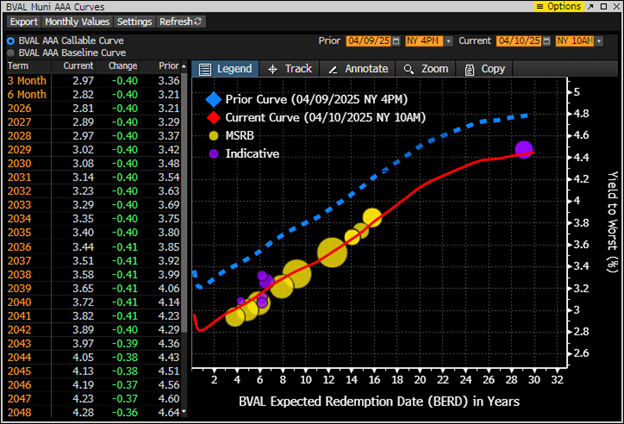624x424 pixels.
Task: Click the Annotate pencil icon
Action: coord(333,70)
